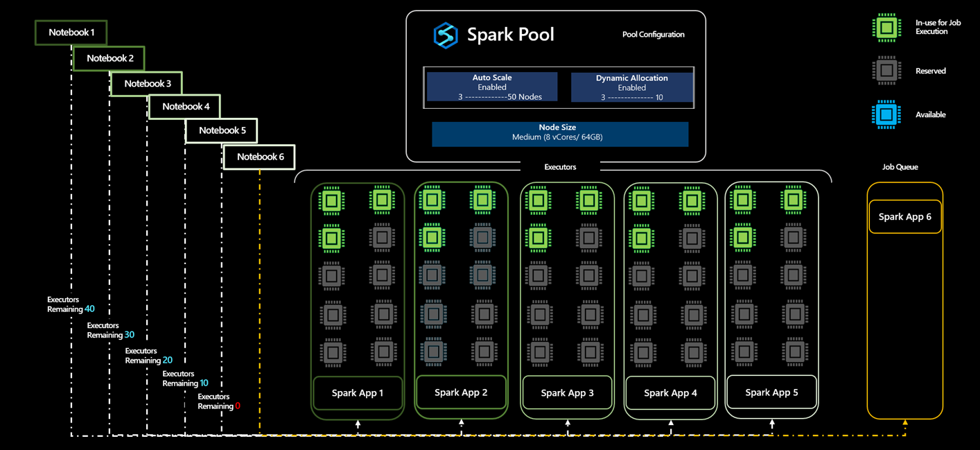
Task: Enable the Auto Scale setting
Action: pyautogui.click(x=491, y=87)
